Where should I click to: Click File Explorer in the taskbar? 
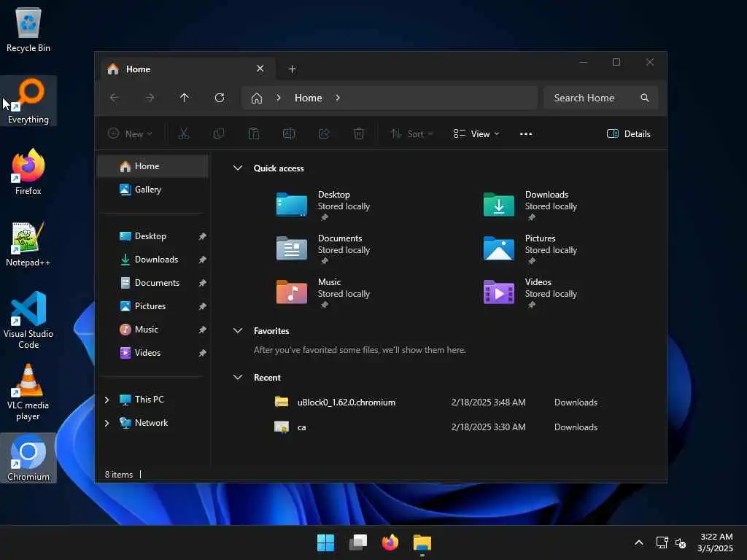click(x=422, y=542)
